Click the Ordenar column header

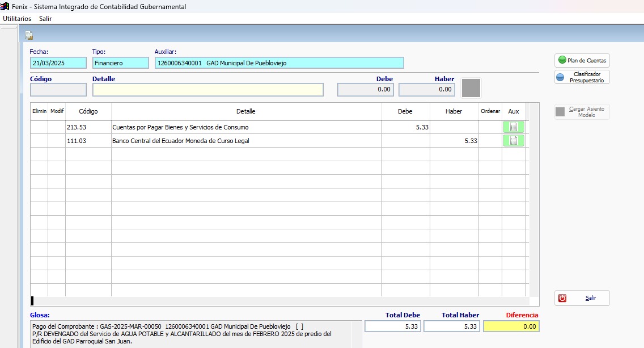490,112
